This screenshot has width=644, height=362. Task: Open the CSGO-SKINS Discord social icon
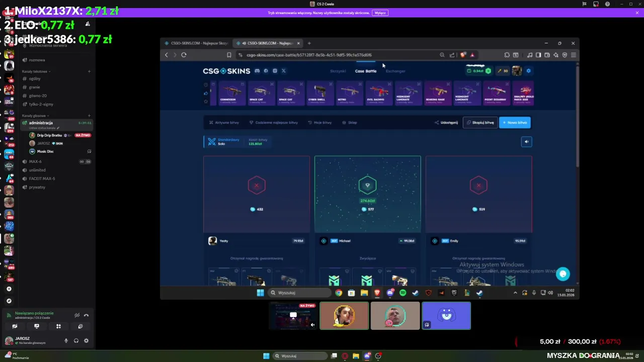[257, 71]
